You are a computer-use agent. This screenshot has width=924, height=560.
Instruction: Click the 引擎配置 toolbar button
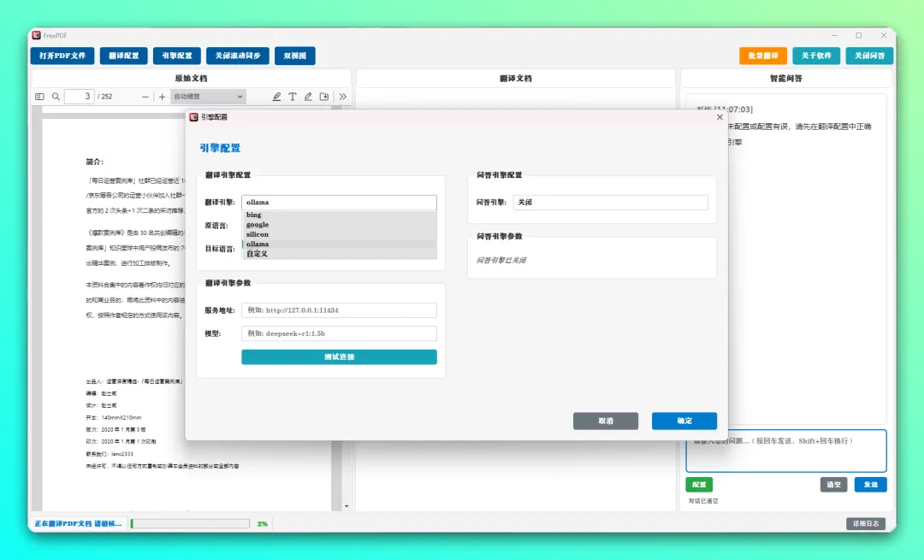[x=177, y=56]
